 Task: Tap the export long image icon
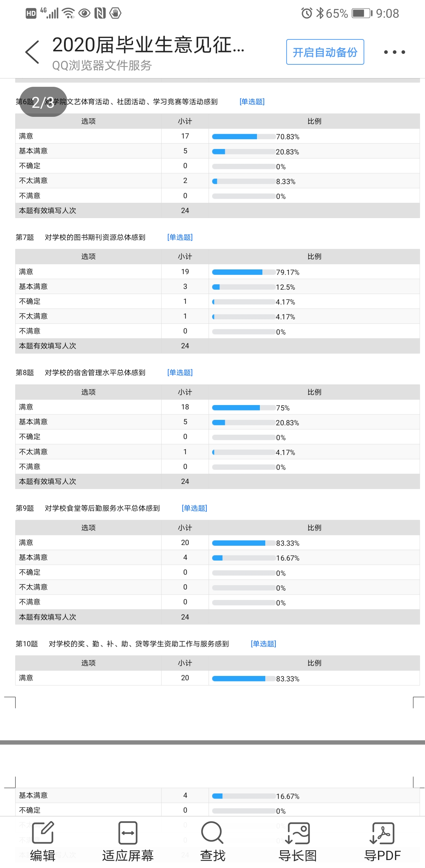[x=297, y=832]
